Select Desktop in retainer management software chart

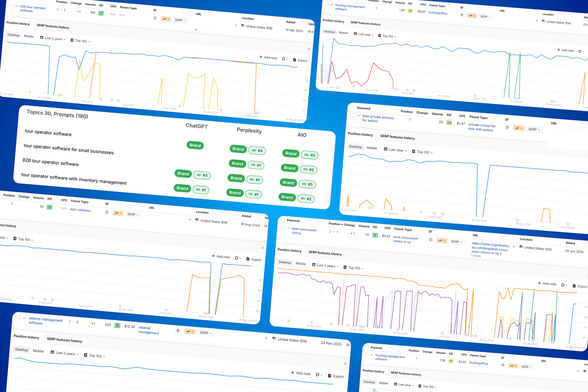21,349
